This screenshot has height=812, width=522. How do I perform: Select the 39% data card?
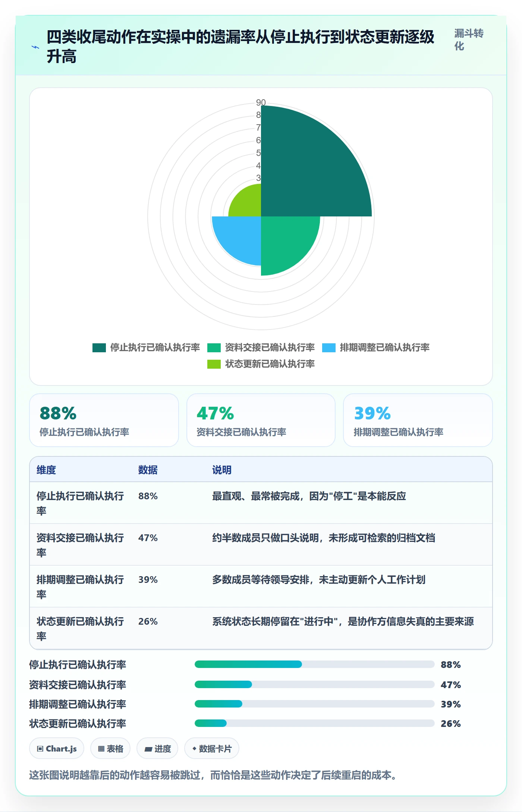(418, 420)
